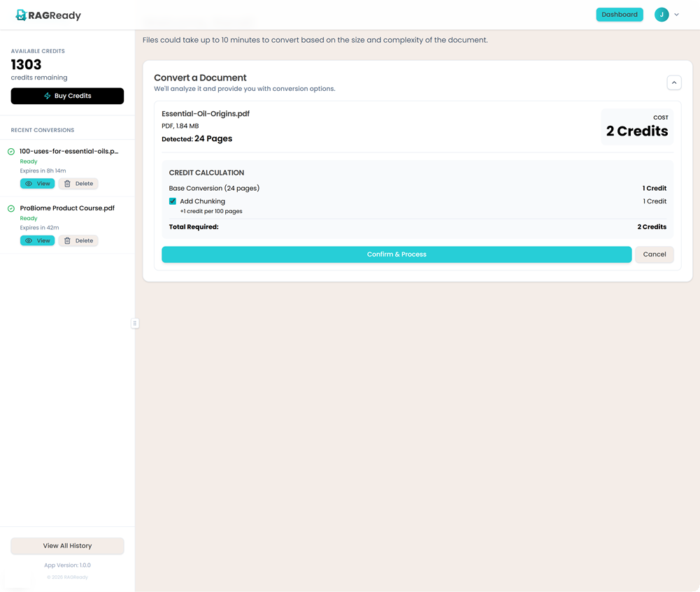The image size is (700, 592).
Task: Select the ProBiome Product Course.pdf entry
Action: [x=67, y=208]
